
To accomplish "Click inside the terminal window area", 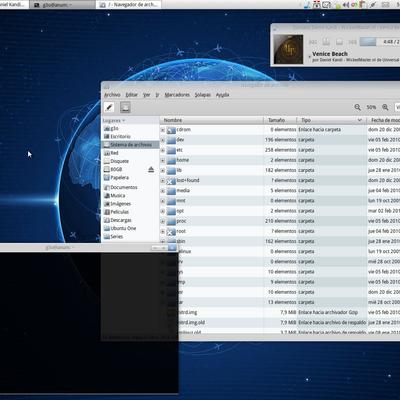I will tap(89, 323).
